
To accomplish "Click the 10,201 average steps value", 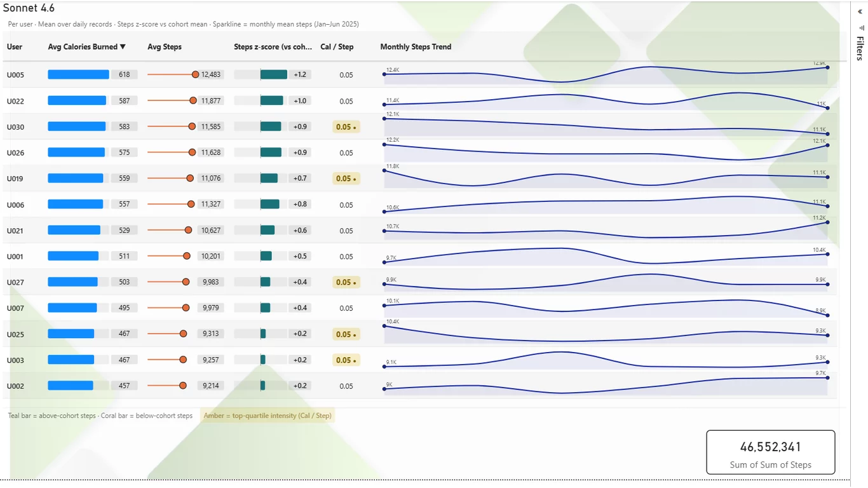I will [x=211, y=257].
